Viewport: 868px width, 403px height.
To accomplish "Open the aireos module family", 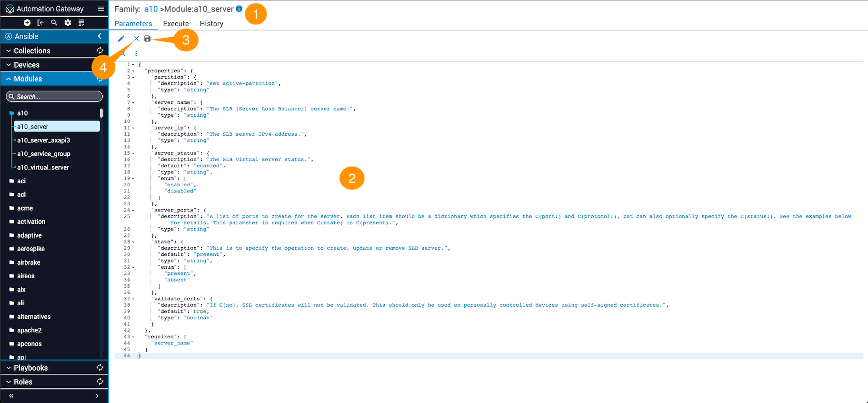I will pyautogui.click(x=26, y=276).
